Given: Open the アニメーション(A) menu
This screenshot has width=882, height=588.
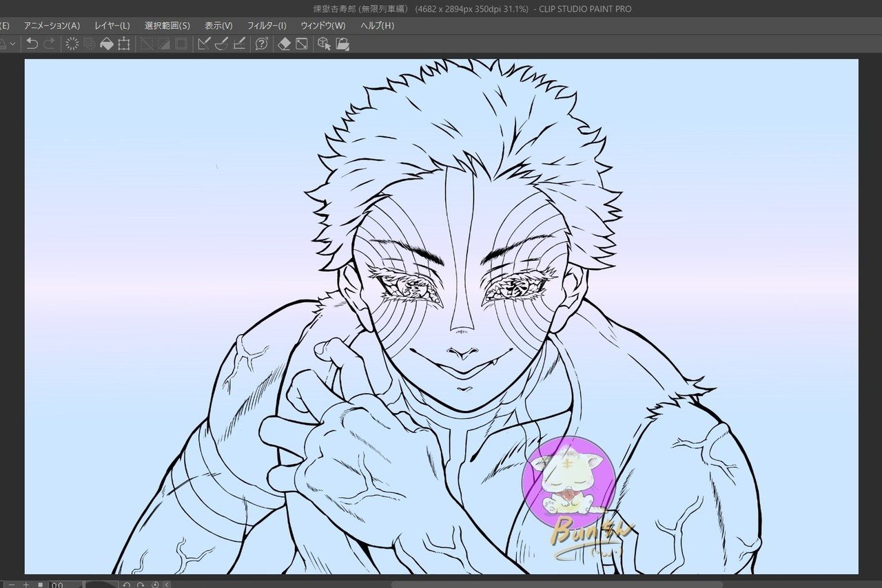Looking at the screenshot, I should click(52, 26).
